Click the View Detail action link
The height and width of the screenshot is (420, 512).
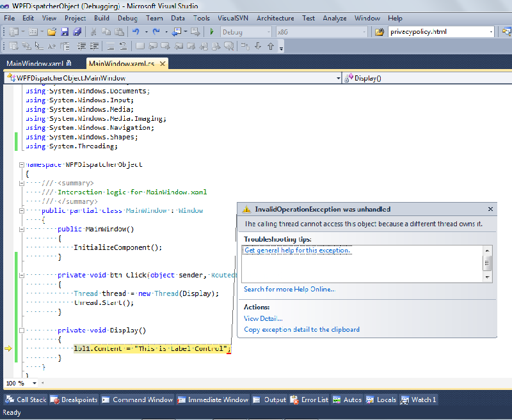[x=263, y=318]
